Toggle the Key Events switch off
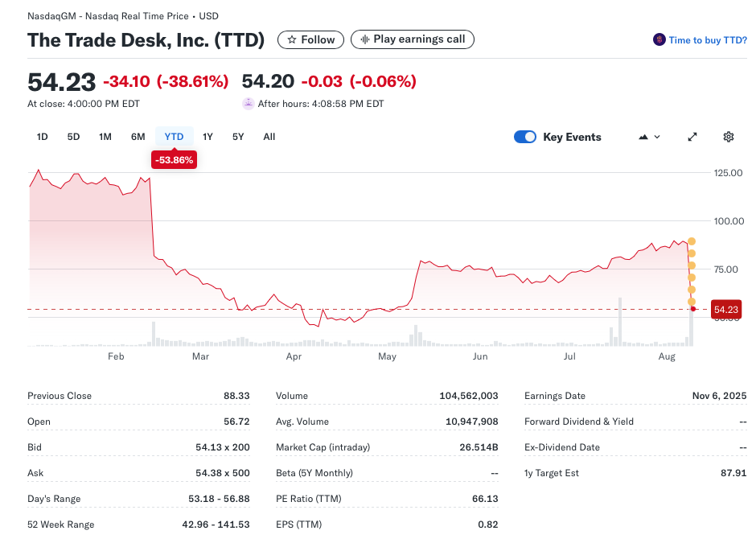Image resolution: width=756 pixels, height=543 pixels. pyautogui.click(x=524, y=137)
